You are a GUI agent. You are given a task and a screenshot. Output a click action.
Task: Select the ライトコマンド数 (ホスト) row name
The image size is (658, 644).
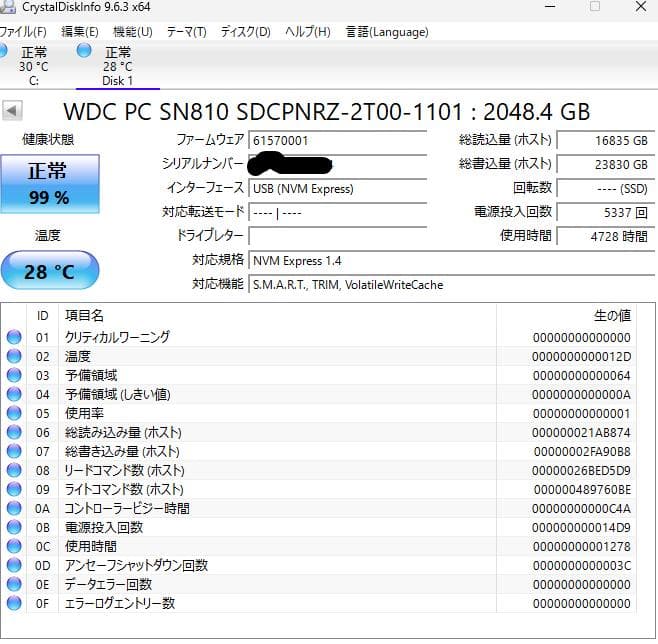tap(124, 489)
